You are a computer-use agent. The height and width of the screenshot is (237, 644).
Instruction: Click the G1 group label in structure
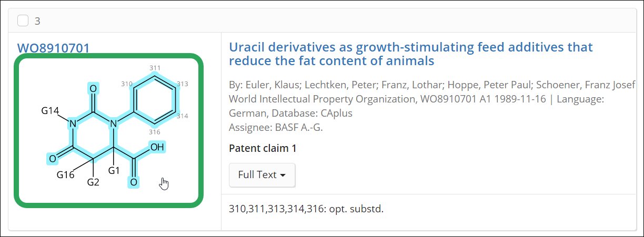click(114, 170)
